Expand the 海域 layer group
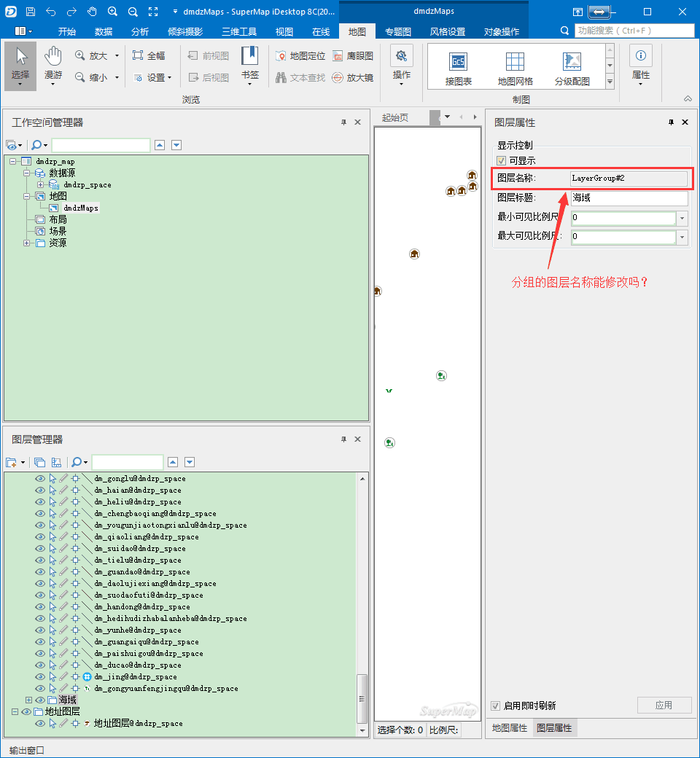Image resolution: width=700 pixels, height=758 pixels. click(28, 700)
